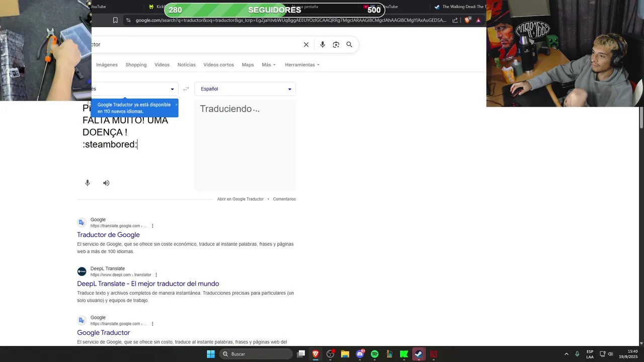The image size is (644, 362).
Task: Open Spotify from taskbar
Action: pos(374,354)
